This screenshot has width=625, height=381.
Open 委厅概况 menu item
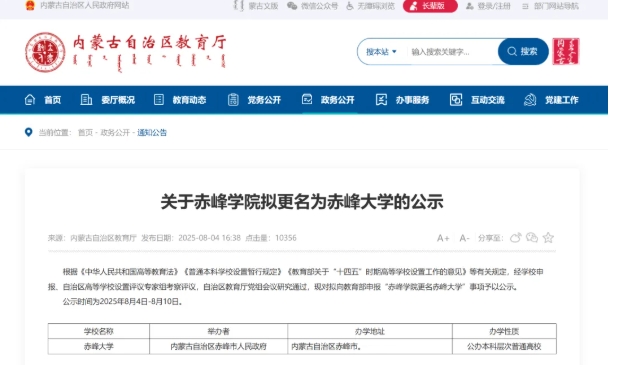coord(118,100)
